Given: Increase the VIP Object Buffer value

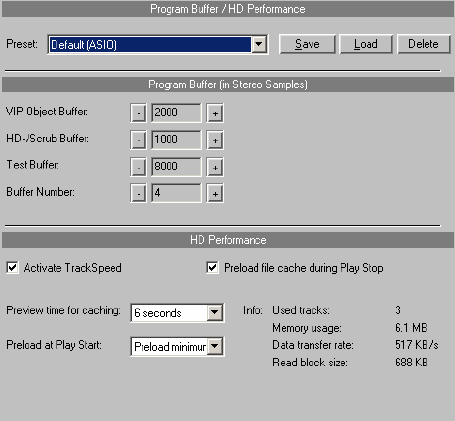Looking at the screenshot, I should click(215, 113).
